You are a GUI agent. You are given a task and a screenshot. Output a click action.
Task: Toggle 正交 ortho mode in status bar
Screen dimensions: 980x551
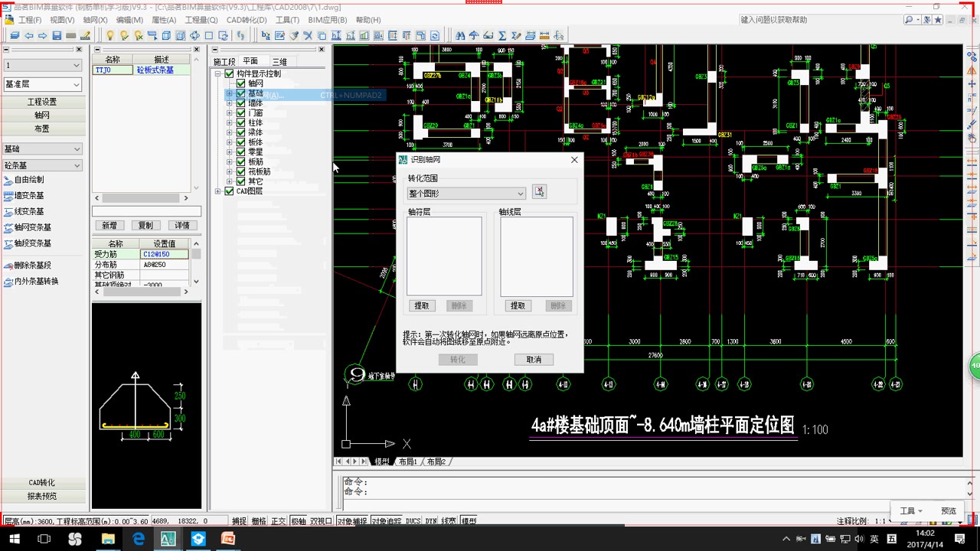click(278, 521)
